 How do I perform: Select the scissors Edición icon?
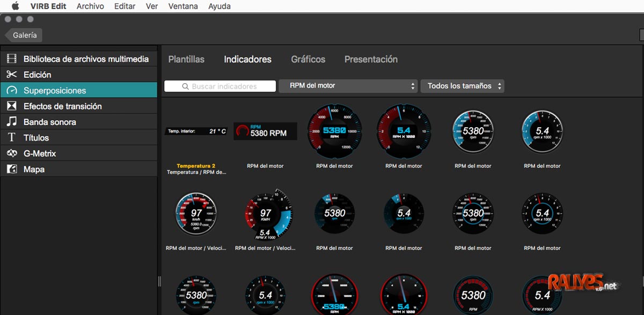pos(12,75)
